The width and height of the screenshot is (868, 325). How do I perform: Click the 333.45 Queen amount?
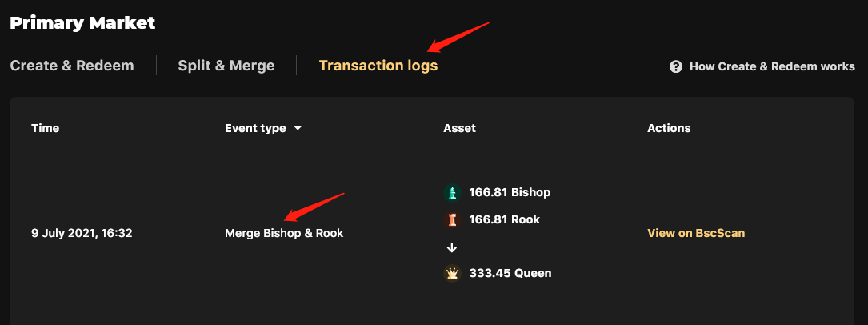point(510,273)
